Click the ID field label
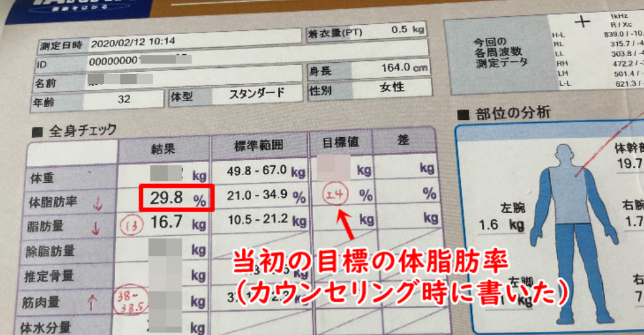Image resolution: width=644 pixels, height=335 pixels. (x=41, y=65)
